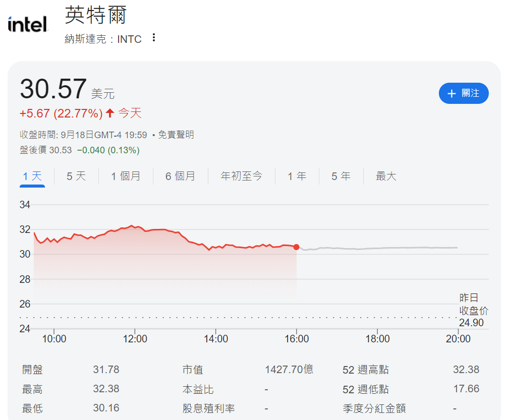Click the +5.67 (22.77%) change text
Screen dimensions: 510x420
(x=61, y=113)
